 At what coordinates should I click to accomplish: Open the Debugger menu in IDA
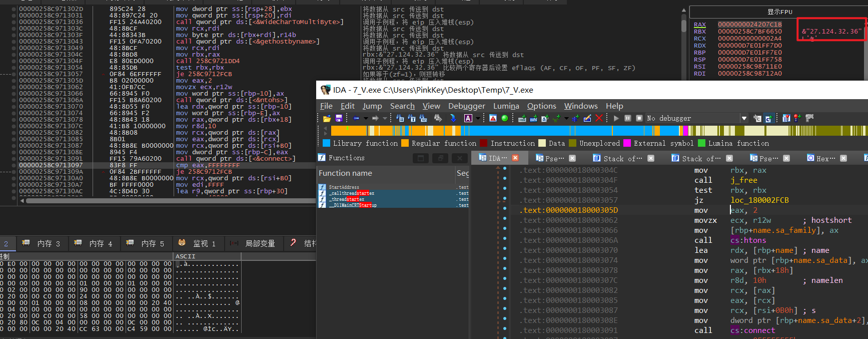point(467,106)
